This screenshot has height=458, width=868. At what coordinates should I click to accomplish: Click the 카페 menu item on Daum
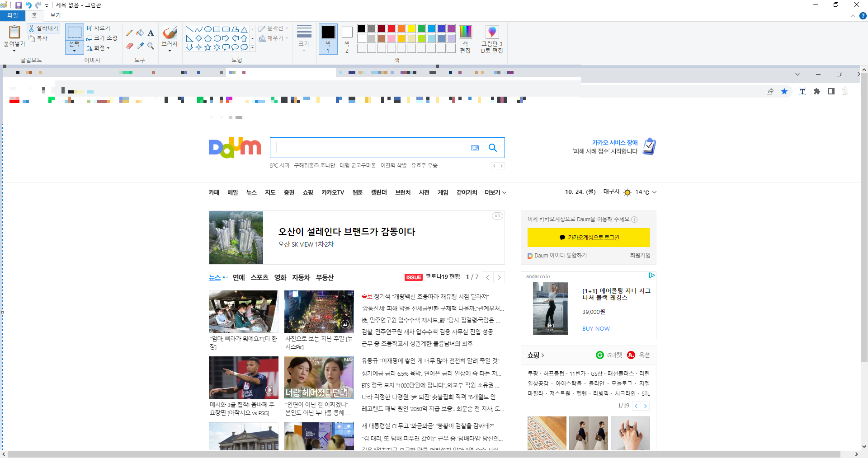[x=214, y=192]
